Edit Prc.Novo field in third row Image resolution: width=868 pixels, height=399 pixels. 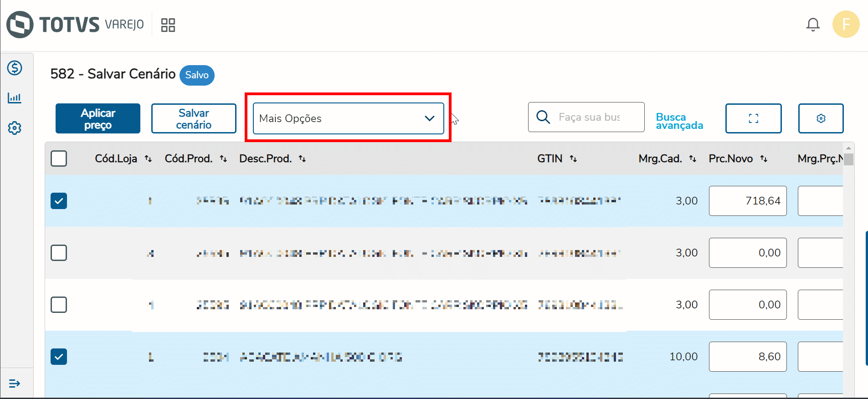coord(748,305)
